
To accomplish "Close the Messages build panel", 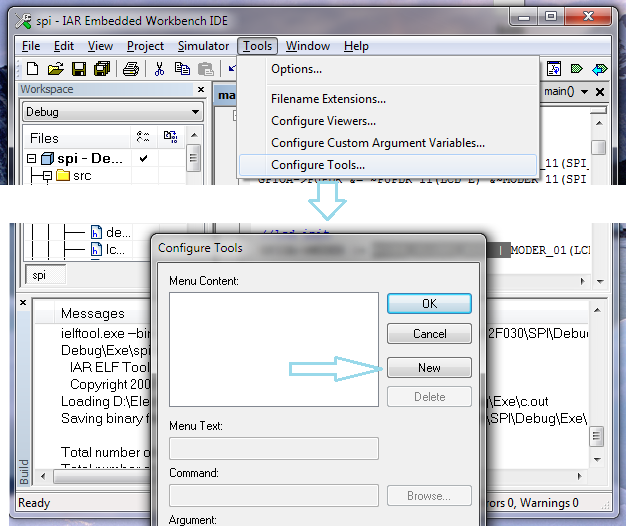I will [23, 303].
